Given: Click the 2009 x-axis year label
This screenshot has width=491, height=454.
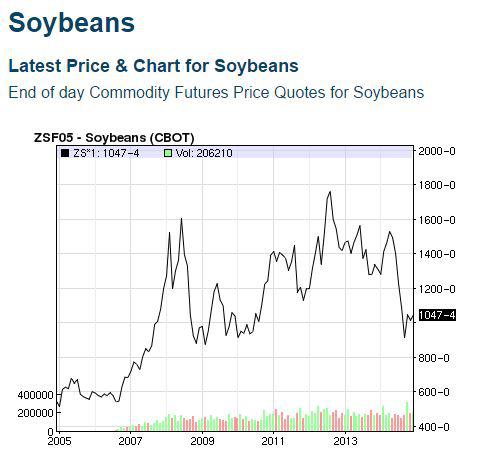Looking at the screenshot, I should (202, 441).
